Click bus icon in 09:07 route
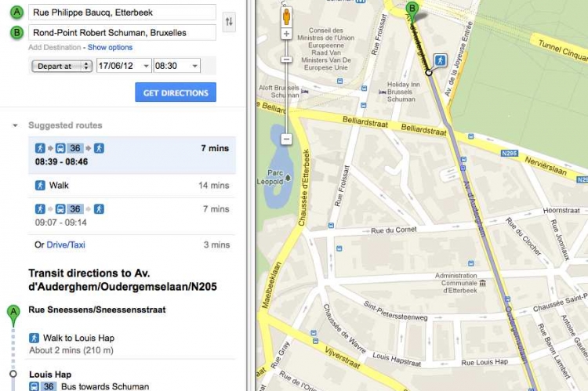The height and width of the screenshot is (391, 588). coord(60,208)
